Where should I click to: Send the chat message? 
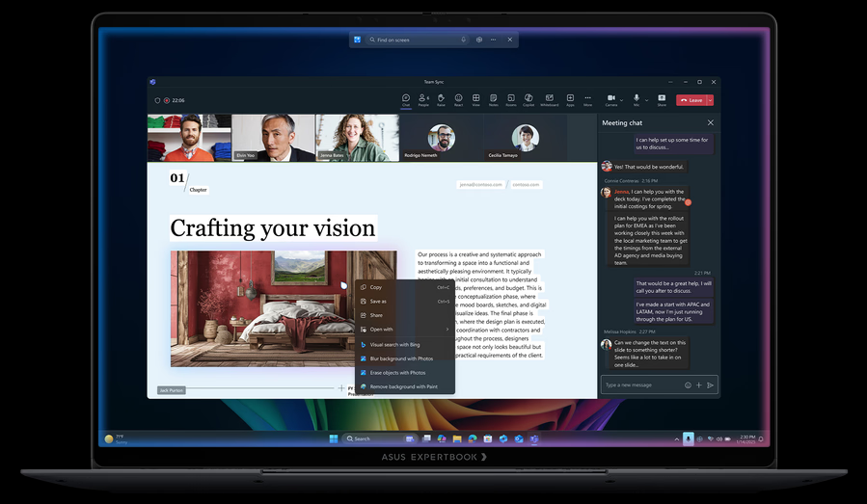point(711,385)
